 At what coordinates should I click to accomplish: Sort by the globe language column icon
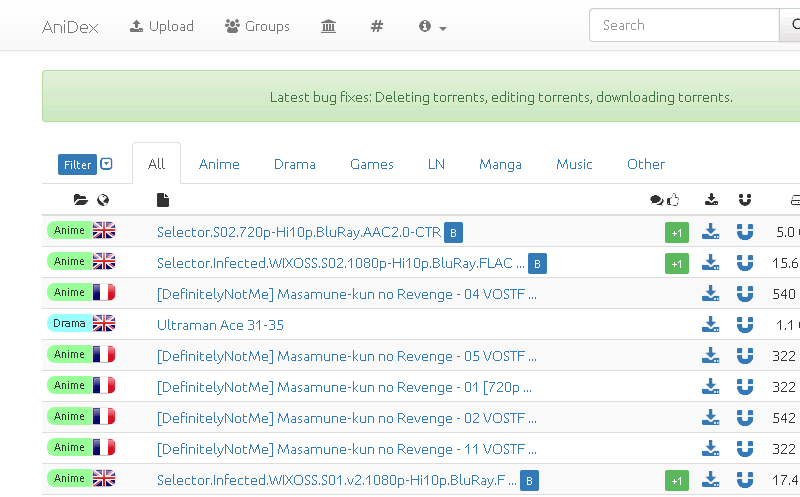click(103, 200)
